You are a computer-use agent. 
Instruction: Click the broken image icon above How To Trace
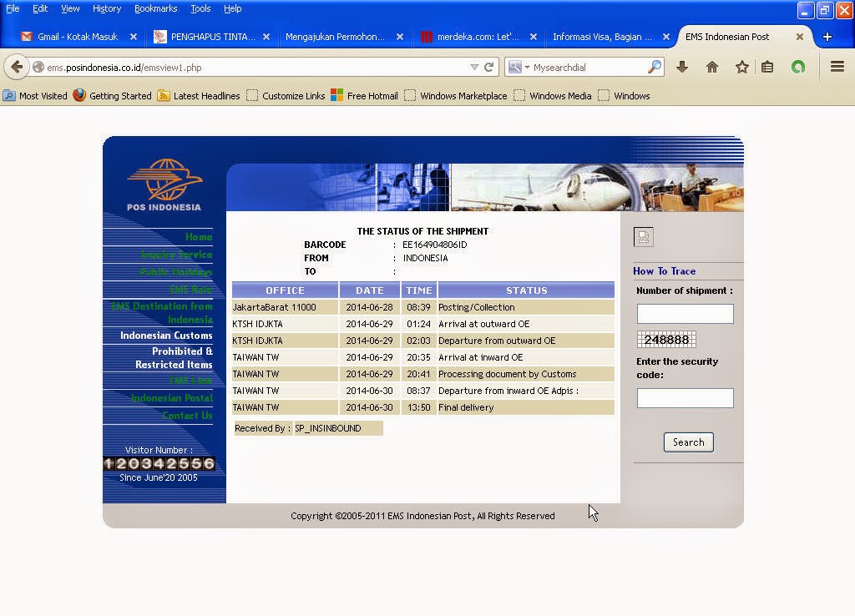(x=644, y=236)
